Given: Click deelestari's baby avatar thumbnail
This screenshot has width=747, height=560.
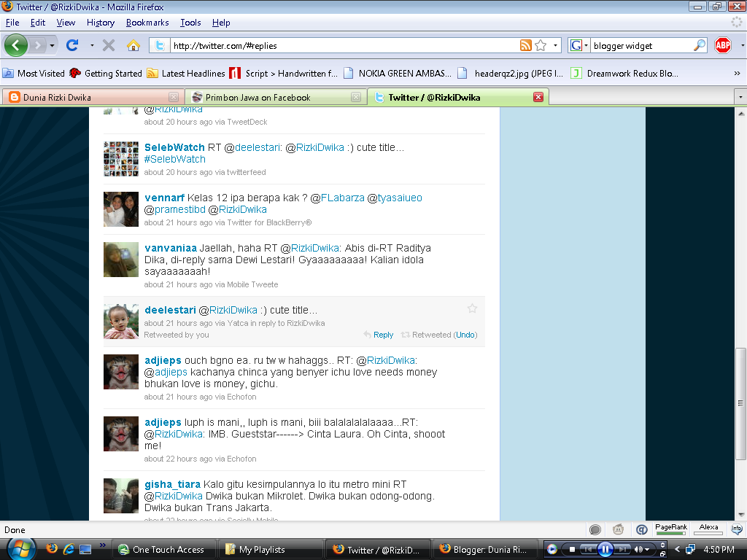Looking at the screenshot, I should [121, 322].
